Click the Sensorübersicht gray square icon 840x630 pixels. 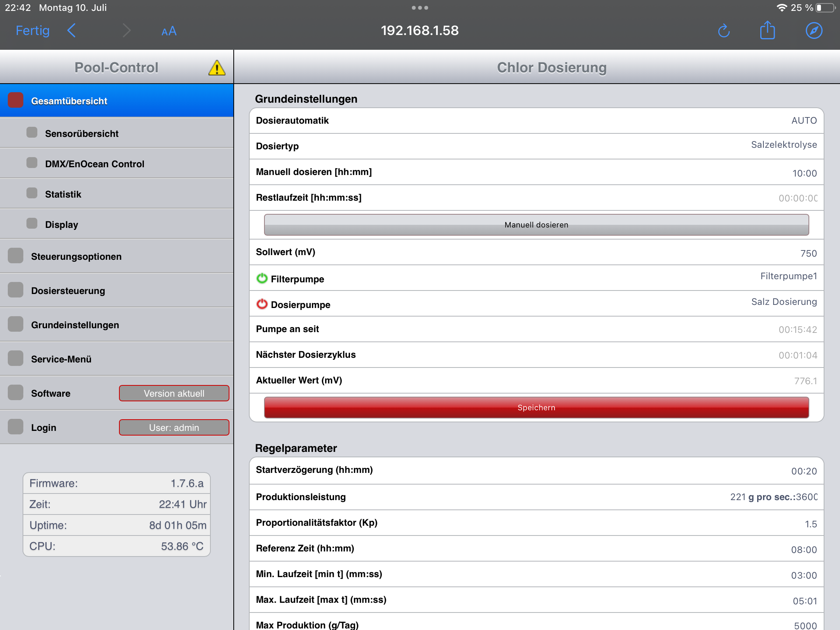click(32, 133)
